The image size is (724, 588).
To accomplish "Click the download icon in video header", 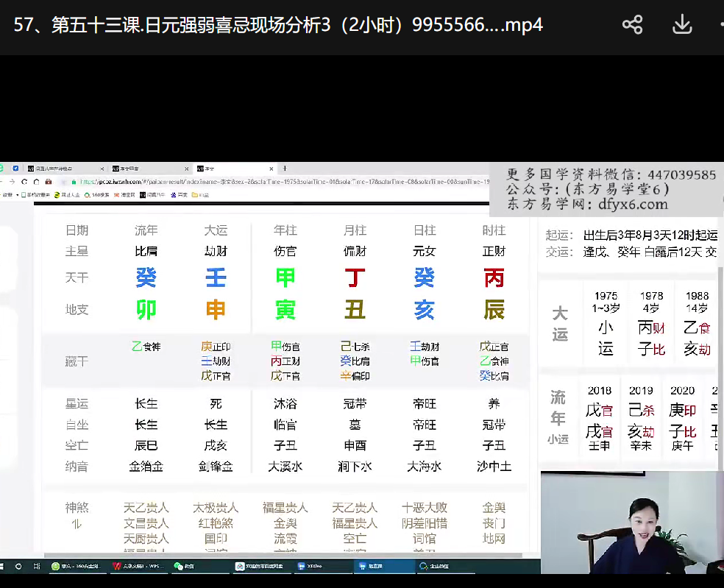I will point(682,25).
